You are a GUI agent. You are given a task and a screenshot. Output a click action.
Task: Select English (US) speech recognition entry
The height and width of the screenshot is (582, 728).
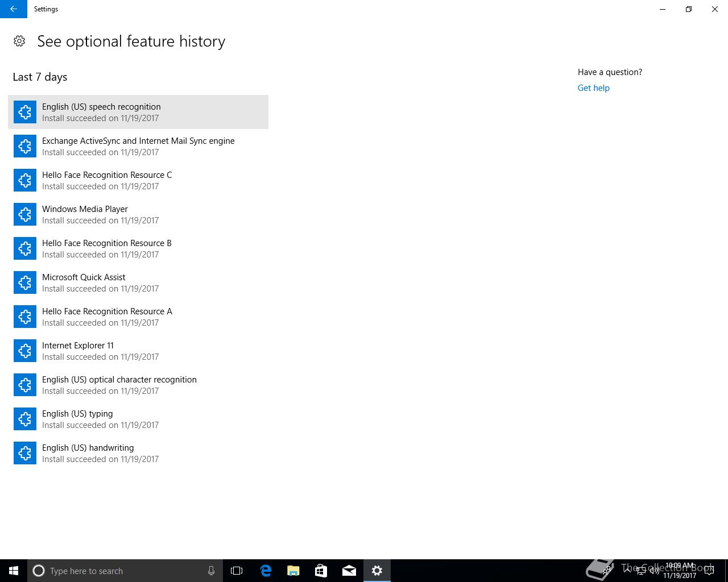(138, 112)
